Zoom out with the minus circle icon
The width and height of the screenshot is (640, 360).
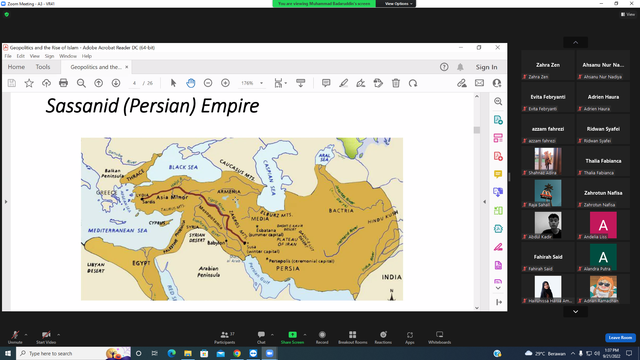(x=208, y=83)
